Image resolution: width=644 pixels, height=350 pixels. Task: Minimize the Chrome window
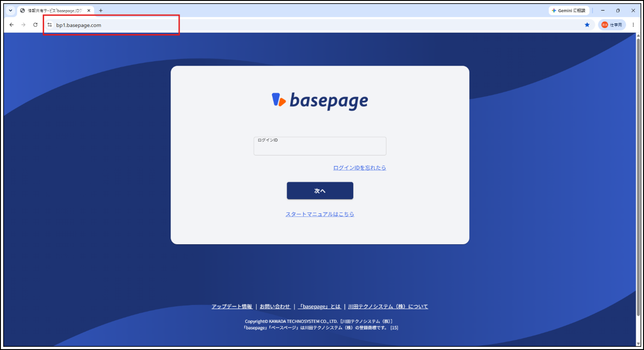[x=602, y=11]
